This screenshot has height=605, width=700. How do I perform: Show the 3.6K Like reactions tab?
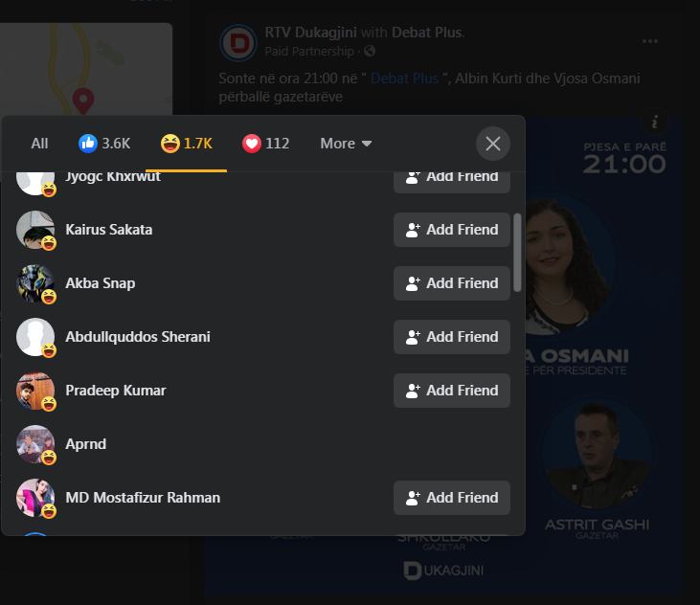(x=104, y=144)
